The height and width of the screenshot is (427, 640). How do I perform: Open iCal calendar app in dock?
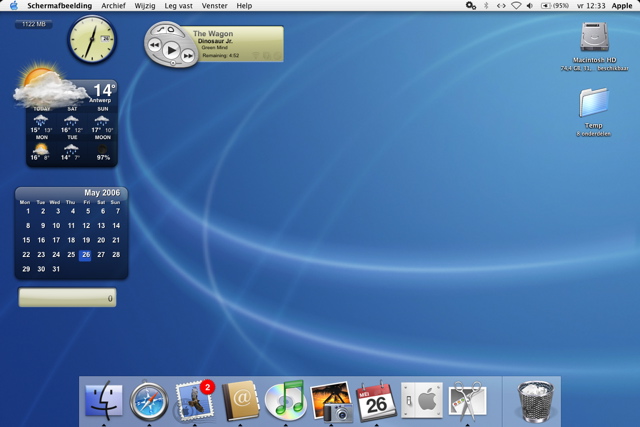click(377, 401)
